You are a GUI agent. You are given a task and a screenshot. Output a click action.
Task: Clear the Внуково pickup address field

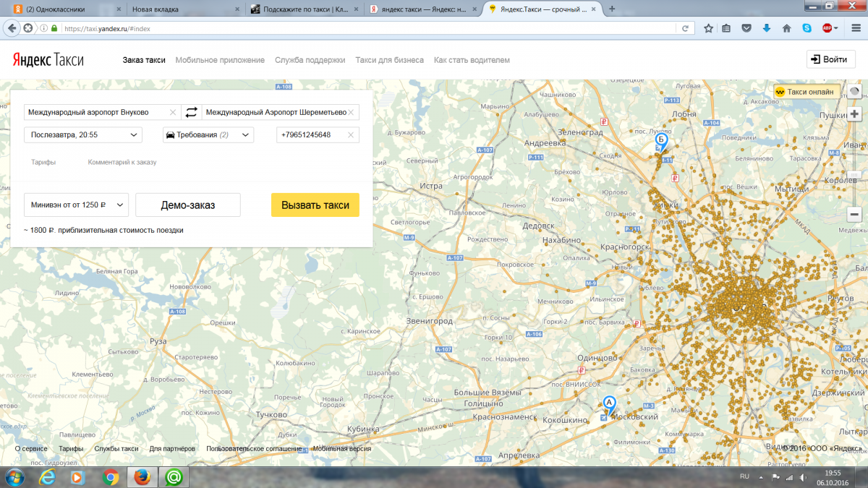(x=172, y=113)
